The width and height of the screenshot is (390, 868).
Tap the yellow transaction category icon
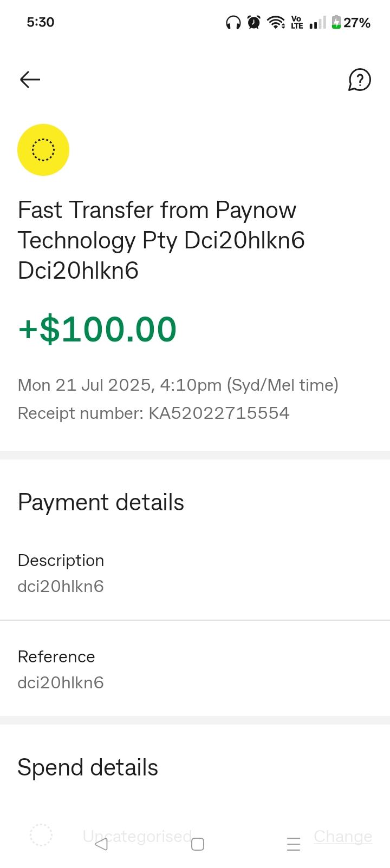[x=43, y=150]
